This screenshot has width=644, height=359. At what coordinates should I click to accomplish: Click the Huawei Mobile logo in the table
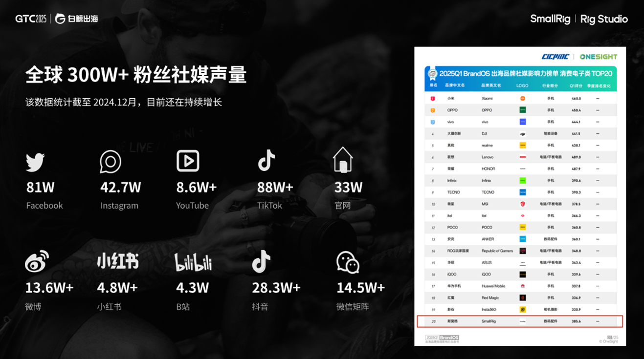(x=522, y=286)
